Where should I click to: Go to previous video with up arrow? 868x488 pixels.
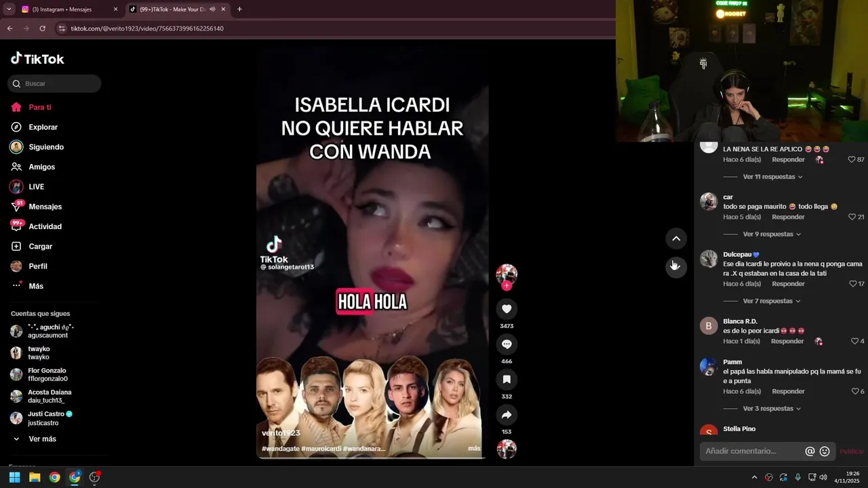tap(676, 239)
